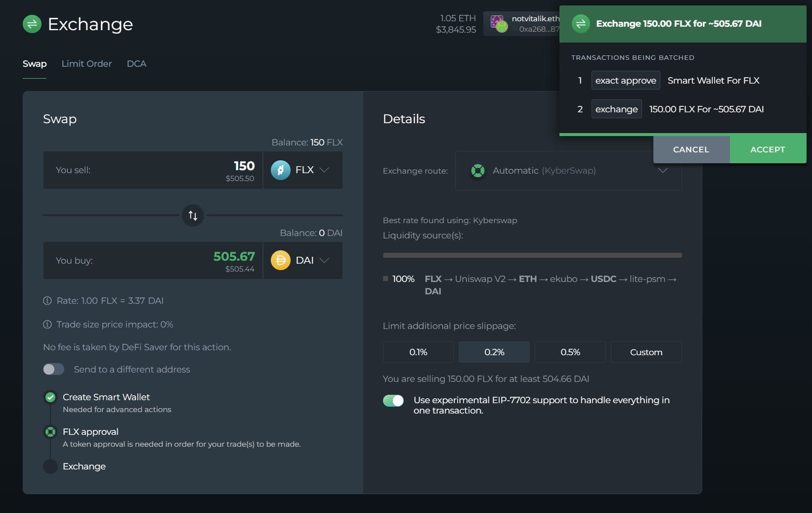Image resolution: width=812 pixels, height=513 pixels.
Task: Click the Exchange step circle indicator
Action: (50, 466)
